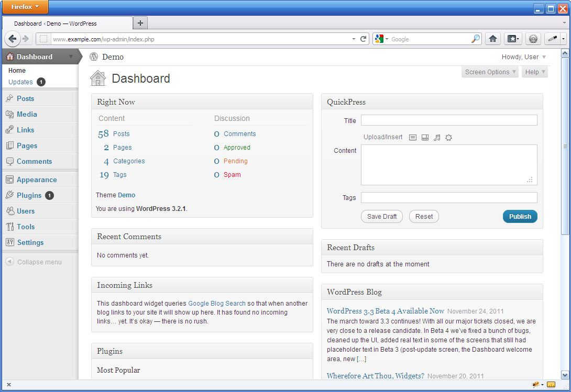This screenshot has width=571, height=392.
Task: Click the QuickPress Content text area
Action: 449,165
